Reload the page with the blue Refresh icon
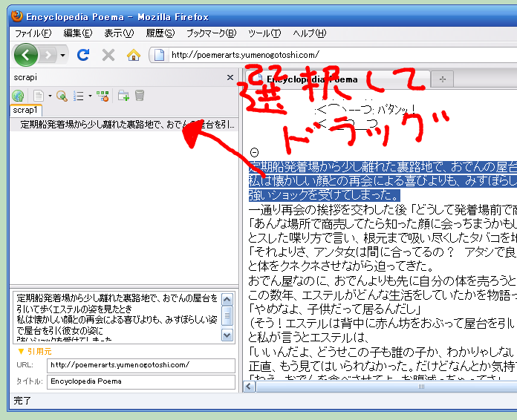 coord(83,55)
